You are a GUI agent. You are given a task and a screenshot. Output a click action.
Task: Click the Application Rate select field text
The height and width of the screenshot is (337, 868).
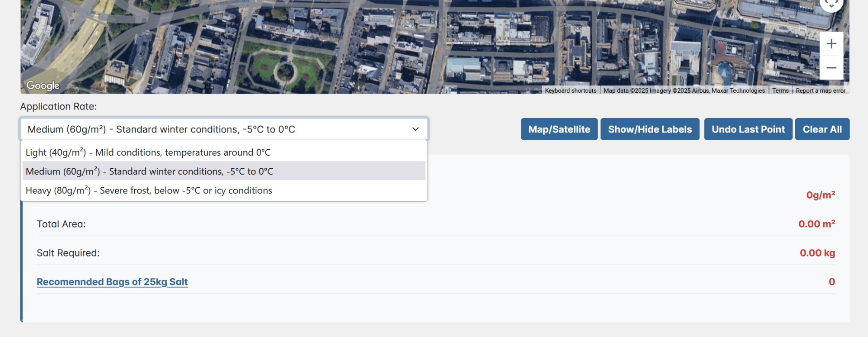[161, 129]
